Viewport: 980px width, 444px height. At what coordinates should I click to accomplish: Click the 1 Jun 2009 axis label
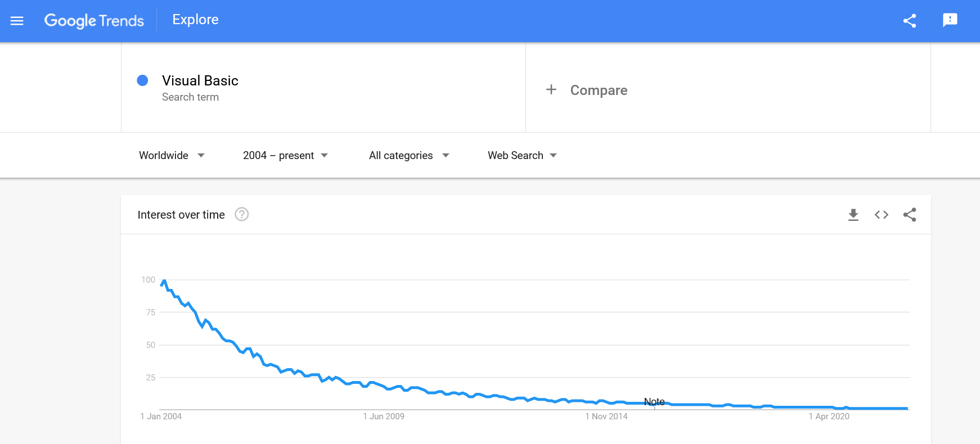pos(384,416)
